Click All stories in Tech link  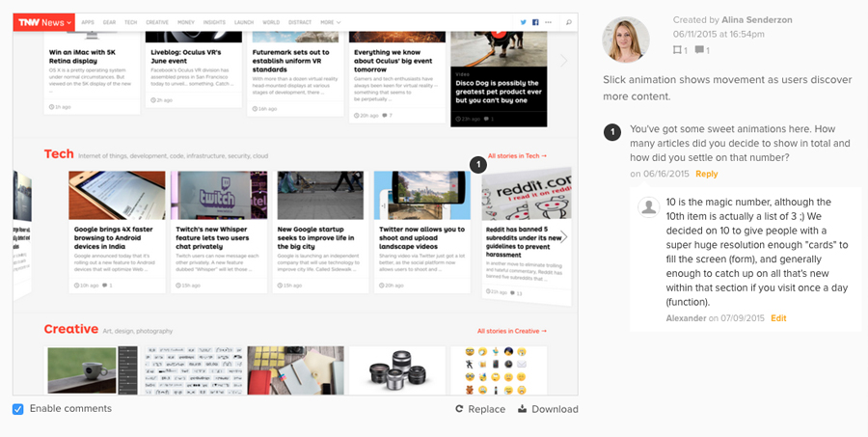pyautogui.click(x=517, y=155)
